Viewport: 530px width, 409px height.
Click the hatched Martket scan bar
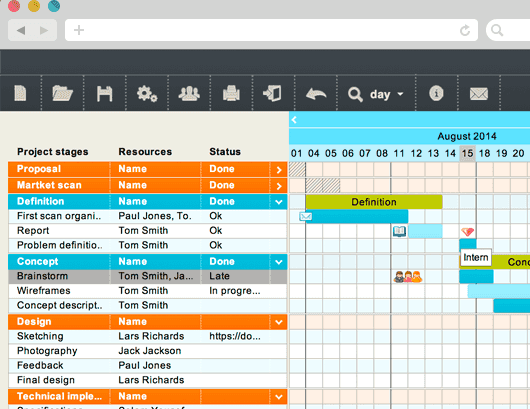pyautogui.click(x=323, y=186)
